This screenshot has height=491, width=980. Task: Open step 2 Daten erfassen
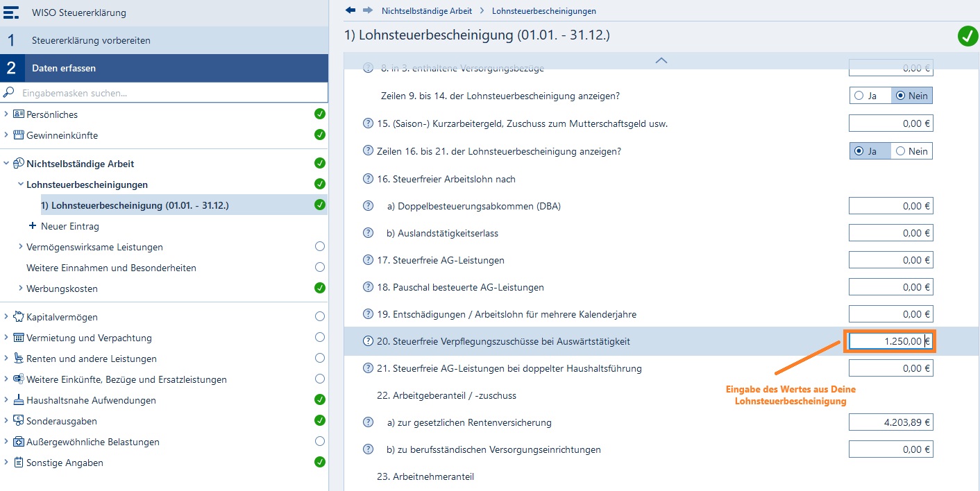tap(164, 68)
